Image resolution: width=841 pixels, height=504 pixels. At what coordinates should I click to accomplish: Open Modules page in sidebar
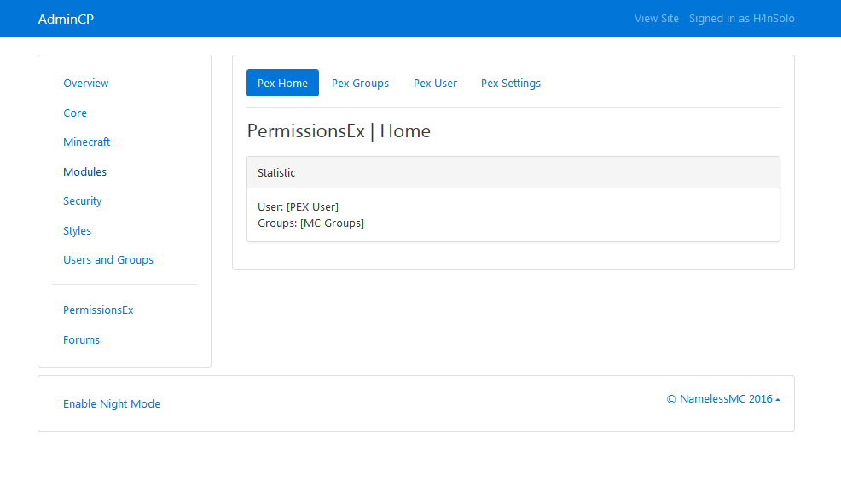coord(85,172)
